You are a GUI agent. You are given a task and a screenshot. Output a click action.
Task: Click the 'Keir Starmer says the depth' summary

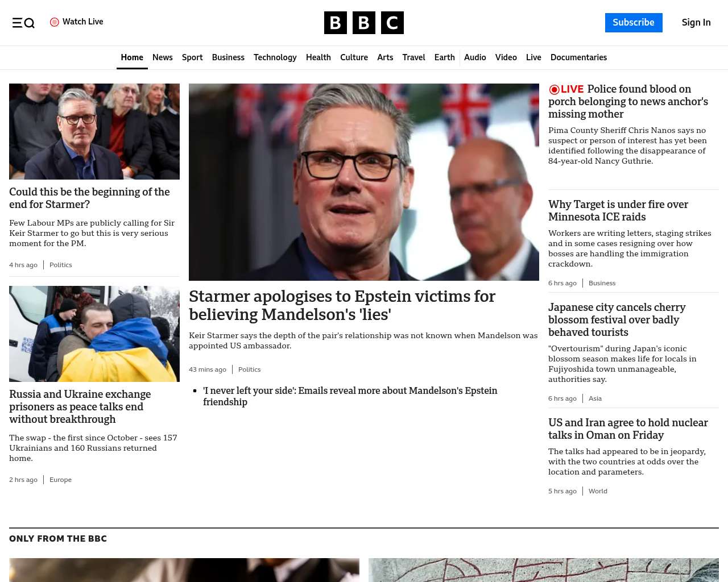[x=363, y=340]
